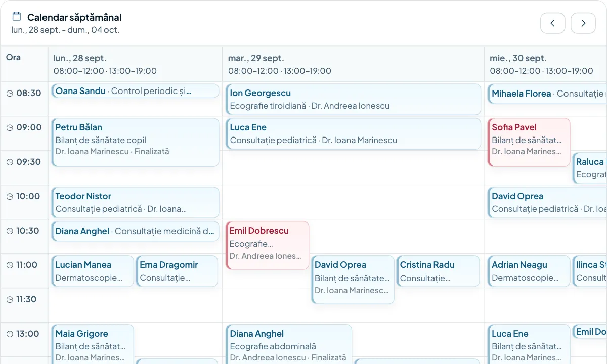The image size is (607, 364).
Task: Click the "Calendar săptămânal" title
Action: click(74, 17)
